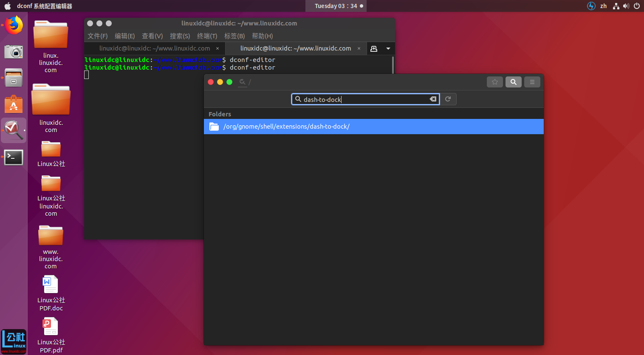Open the 文件(F) terminal menu
644x355 pixels.
click(x=98, y=36)
